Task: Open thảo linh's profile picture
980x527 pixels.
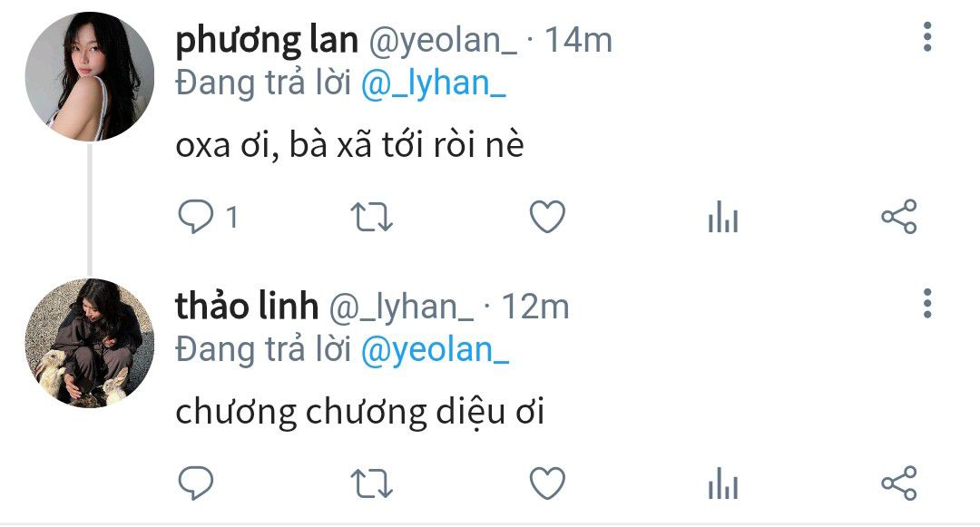Action: 89,343
